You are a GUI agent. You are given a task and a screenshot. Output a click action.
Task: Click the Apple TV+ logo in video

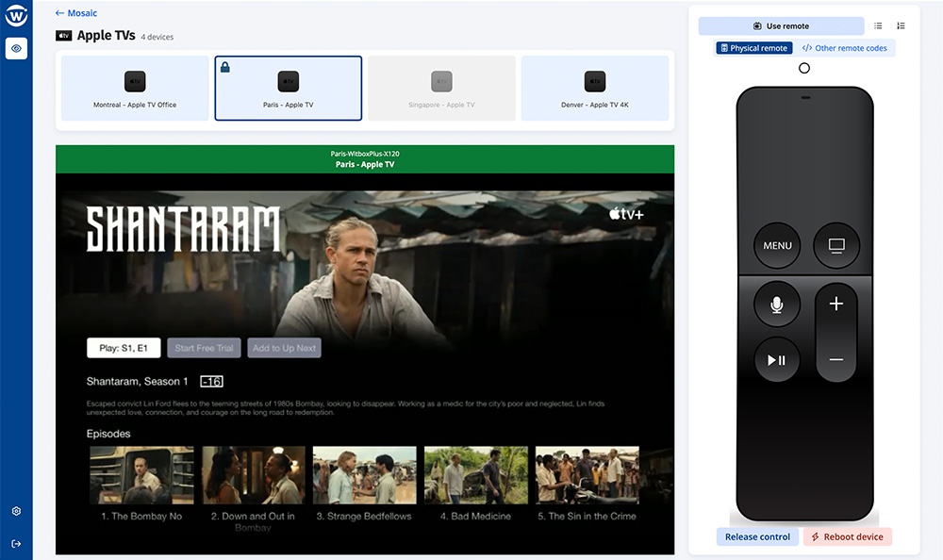click(626, 213)
